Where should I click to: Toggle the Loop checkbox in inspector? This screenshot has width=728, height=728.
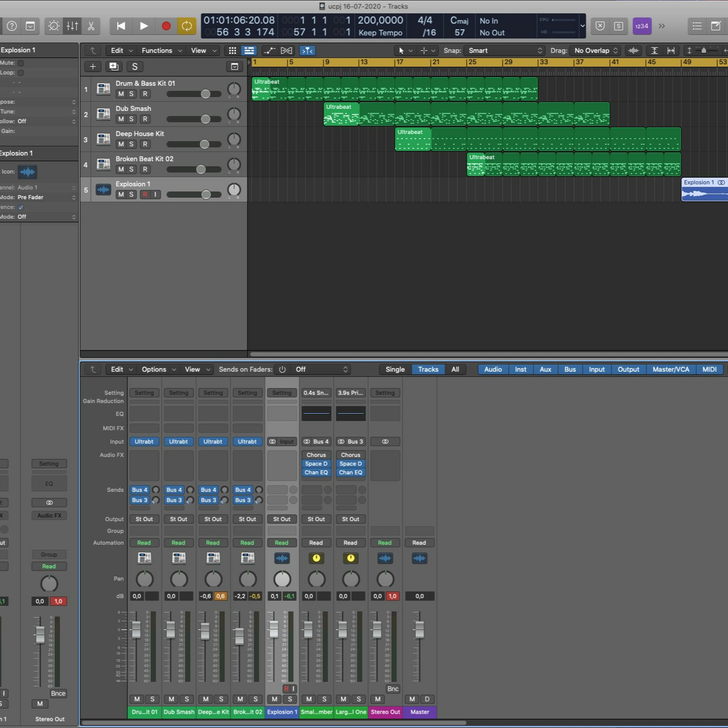21,73
